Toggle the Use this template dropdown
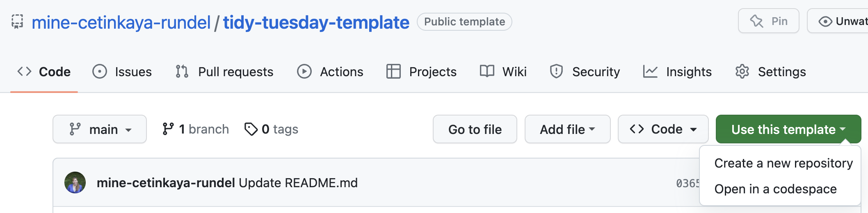The image size is (868, 213). (x=788, y=129)
